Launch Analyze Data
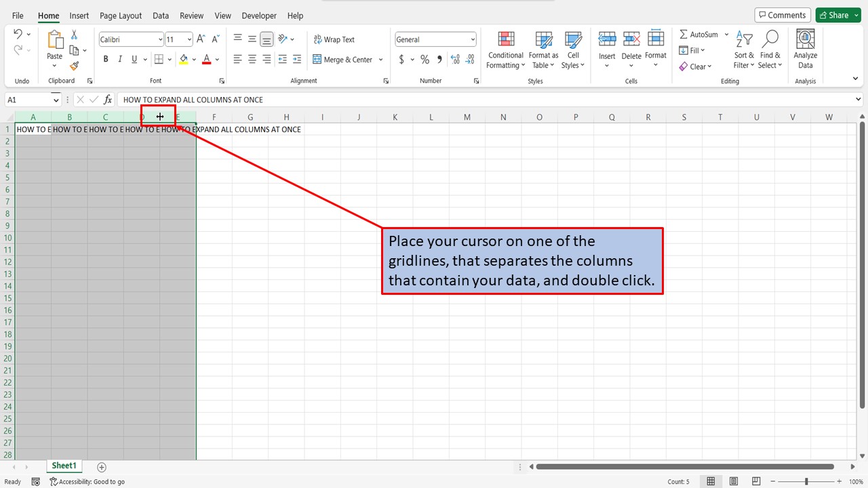This screenshot has height=488, width=868. 805,49
